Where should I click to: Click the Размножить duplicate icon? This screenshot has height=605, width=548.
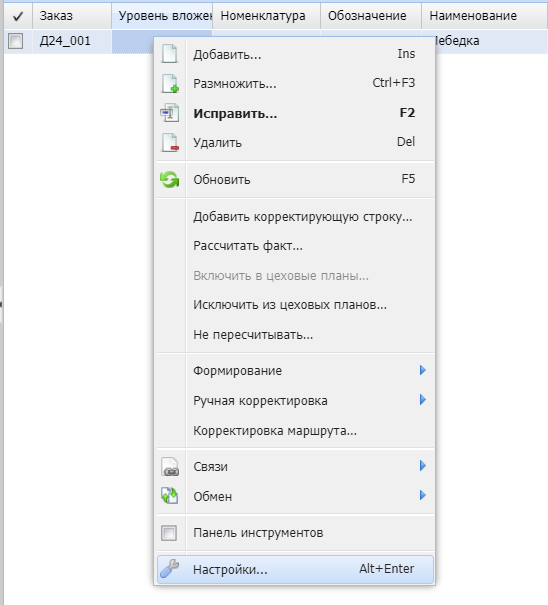coord(170,83)
